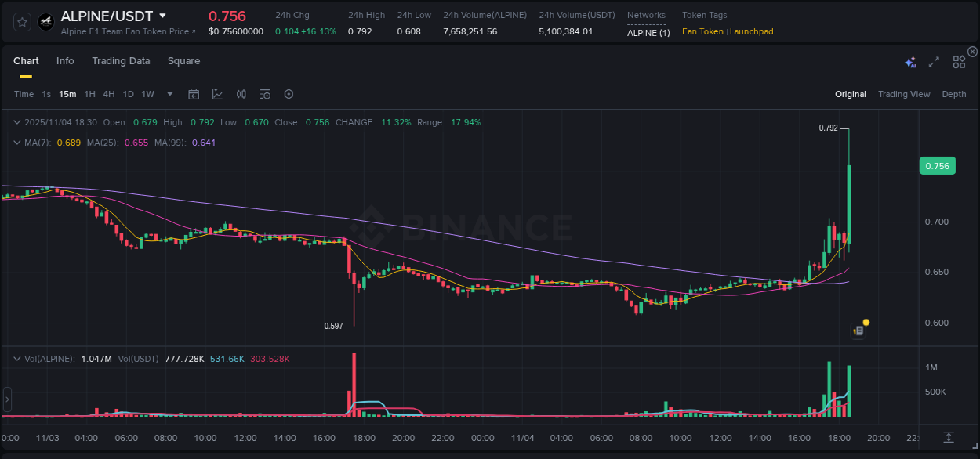Open the extra timeframes dropdown beside 1W
The image size is (980, 459).
click(x=169, y=94)
